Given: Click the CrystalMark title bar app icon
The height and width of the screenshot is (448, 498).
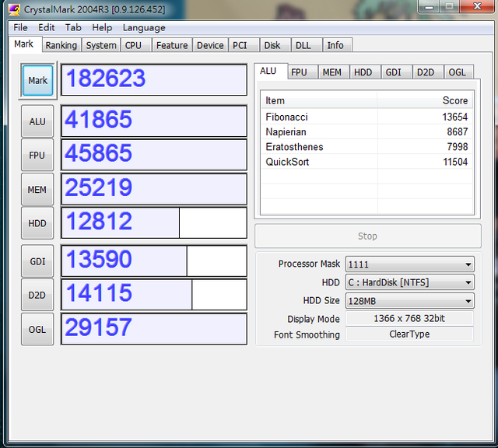Looking at the screenshot, I should pyautogui.click(x=14, y=9).
